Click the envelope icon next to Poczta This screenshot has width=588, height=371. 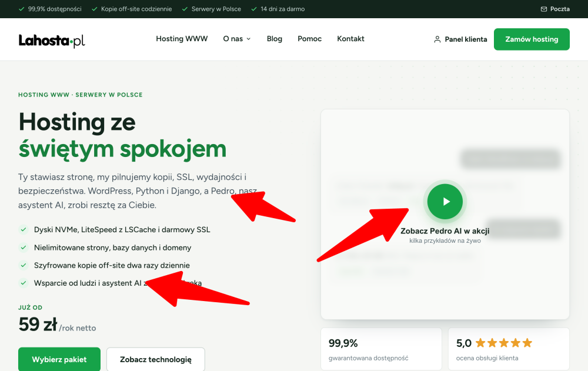coord(544,9)
